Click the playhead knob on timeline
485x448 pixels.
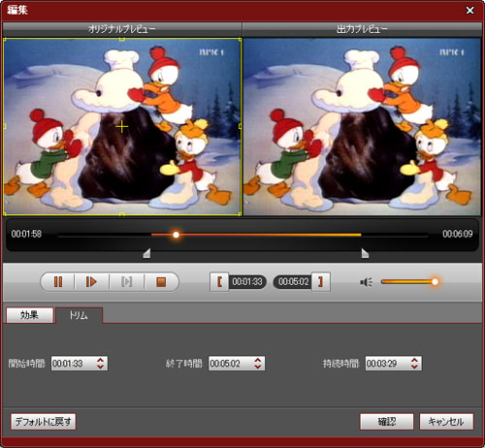[176, 235]
